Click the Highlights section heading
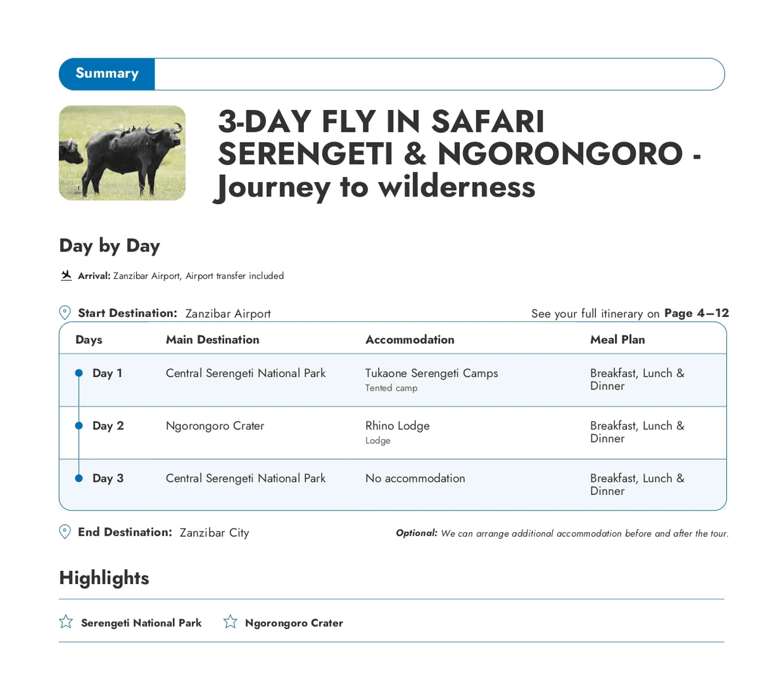 tap(104, 577)
